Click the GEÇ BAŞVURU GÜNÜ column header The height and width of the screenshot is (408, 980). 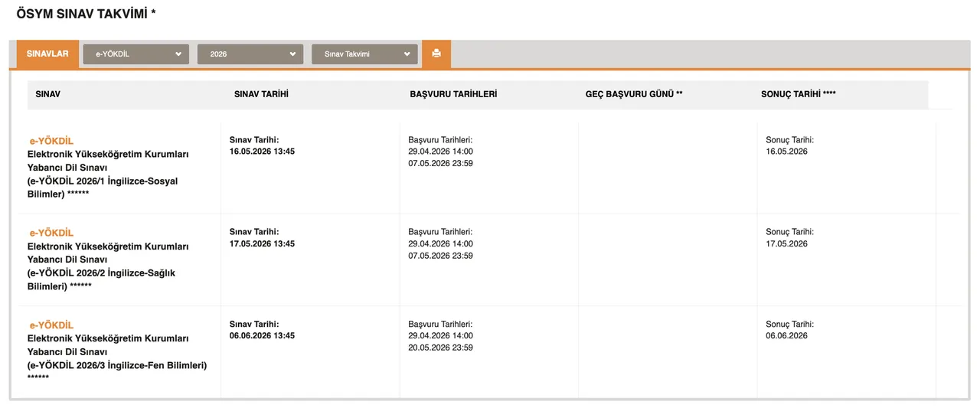tap(634, 94)
